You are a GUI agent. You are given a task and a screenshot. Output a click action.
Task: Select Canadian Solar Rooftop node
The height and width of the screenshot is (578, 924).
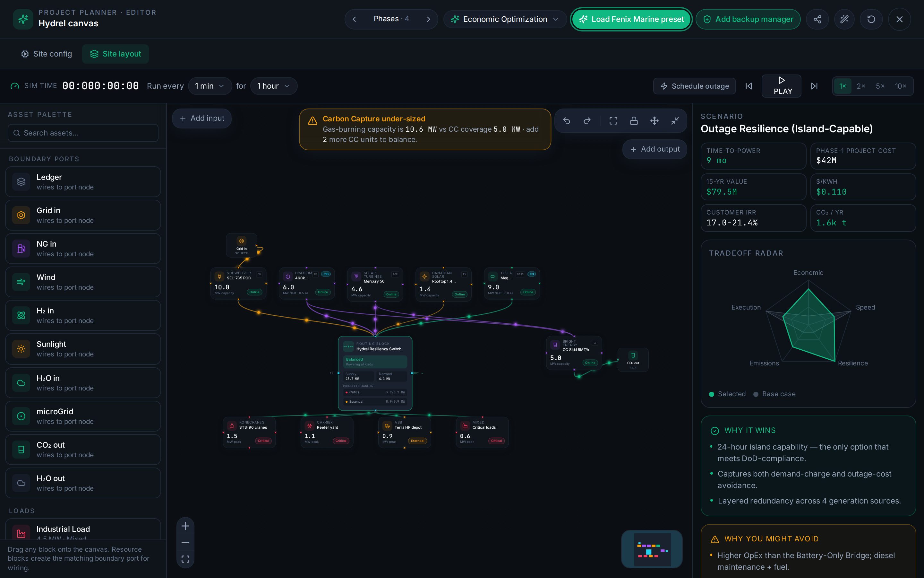point(443,285)
